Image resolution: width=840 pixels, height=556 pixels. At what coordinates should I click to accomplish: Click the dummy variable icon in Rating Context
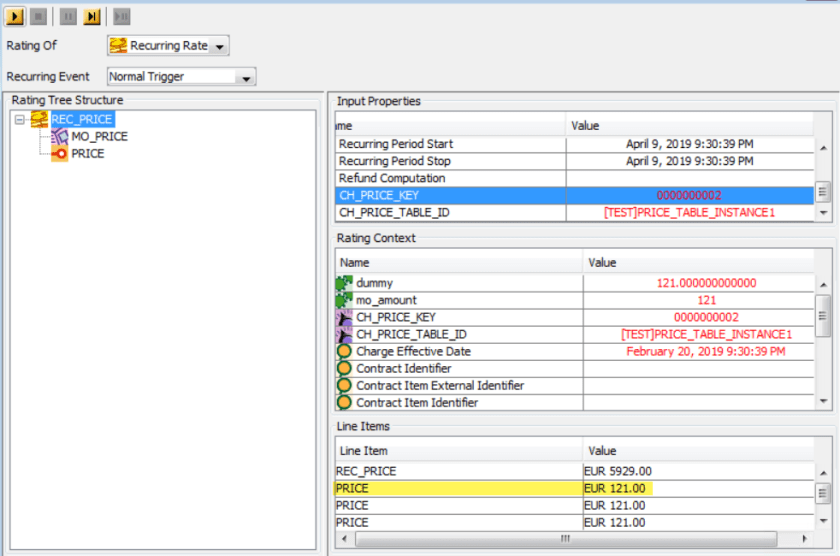tap(345, 283)
